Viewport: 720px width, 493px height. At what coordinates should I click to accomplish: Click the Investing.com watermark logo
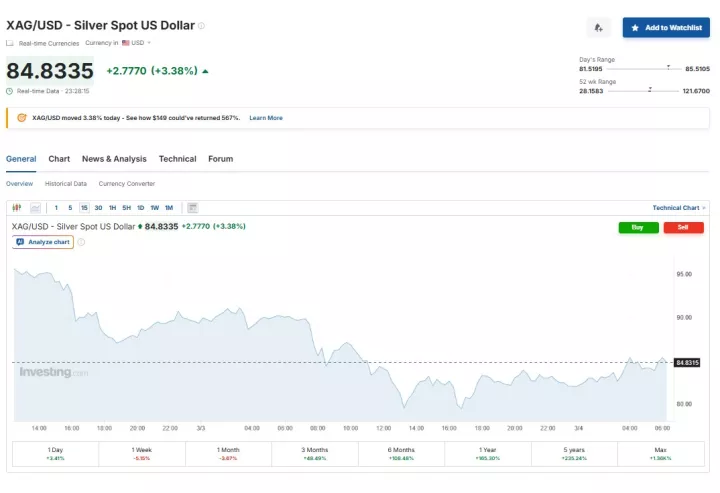pyautogui.click(x=53, y=372)
